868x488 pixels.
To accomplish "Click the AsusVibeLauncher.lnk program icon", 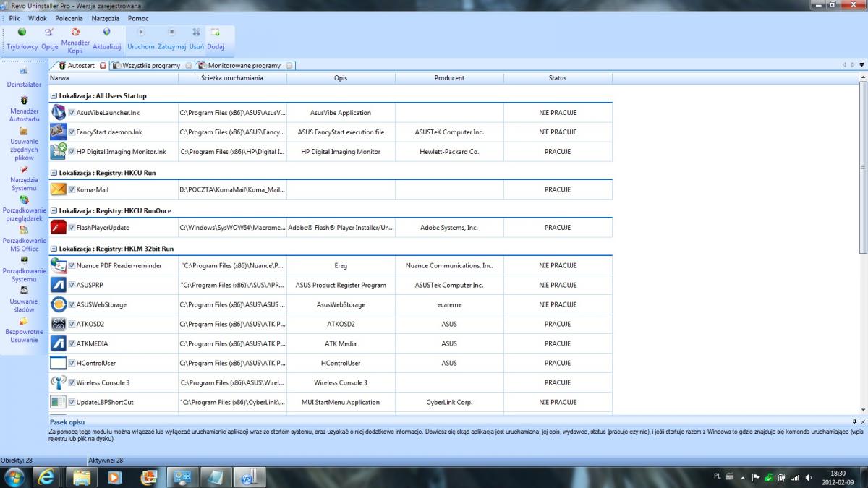I will pos(59,112).
